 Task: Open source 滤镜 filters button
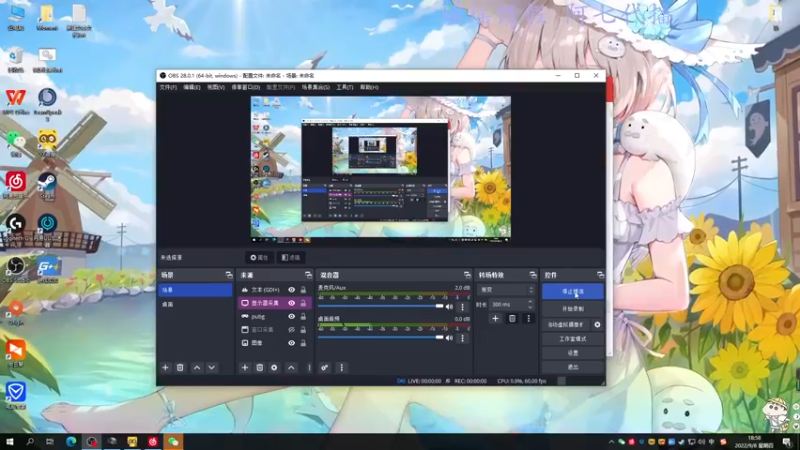[x=291, y=258]
